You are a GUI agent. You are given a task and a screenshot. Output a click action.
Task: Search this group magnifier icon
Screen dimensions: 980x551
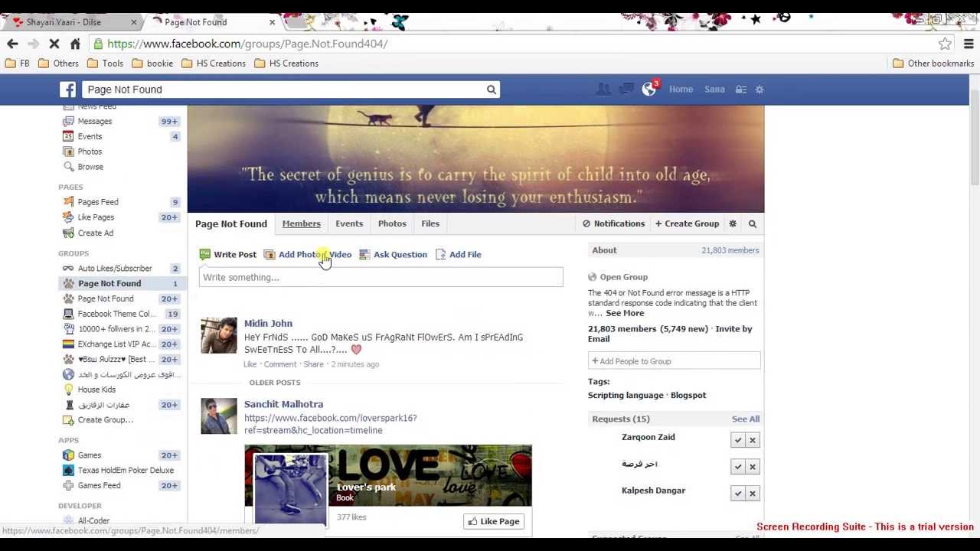753,223
